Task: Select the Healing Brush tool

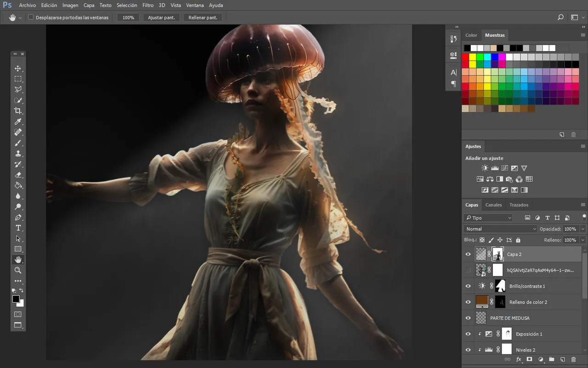Action: (x=18, y=132)
